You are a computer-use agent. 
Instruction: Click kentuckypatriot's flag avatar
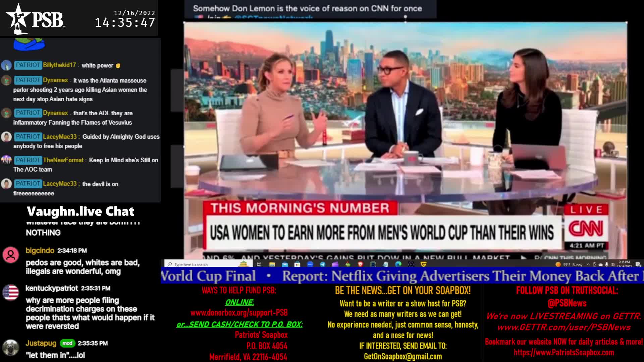pyautogui.click(x=11, y=293)
